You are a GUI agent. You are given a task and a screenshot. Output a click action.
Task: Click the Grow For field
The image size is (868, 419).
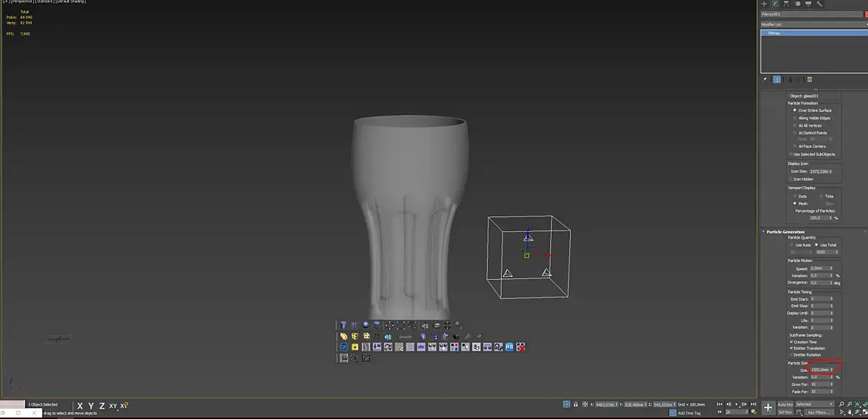pyautogui.click(x=819, y=384)
